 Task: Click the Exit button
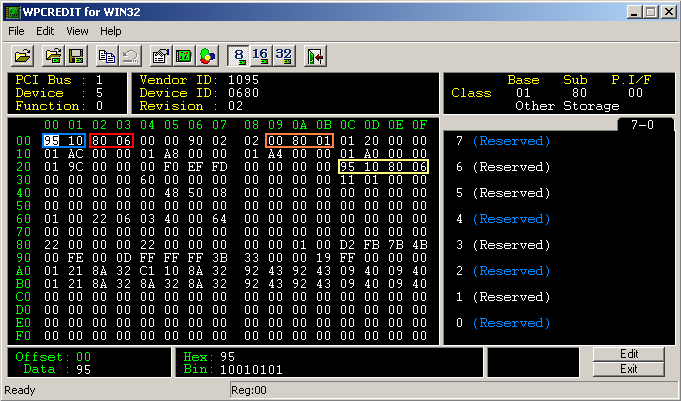point(629,369)
